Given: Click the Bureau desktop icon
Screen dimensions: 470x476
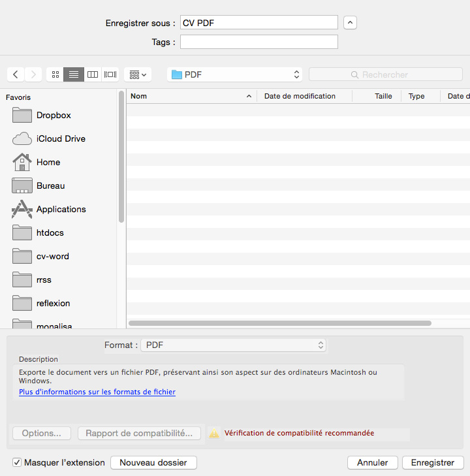Looking at the screenshot, I should tap(22, 185).
